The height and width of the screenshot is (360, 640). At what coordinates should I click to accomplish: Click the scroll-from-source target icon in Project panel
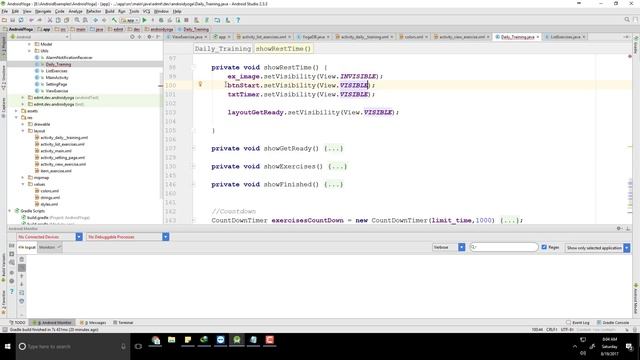pos(132,37)
